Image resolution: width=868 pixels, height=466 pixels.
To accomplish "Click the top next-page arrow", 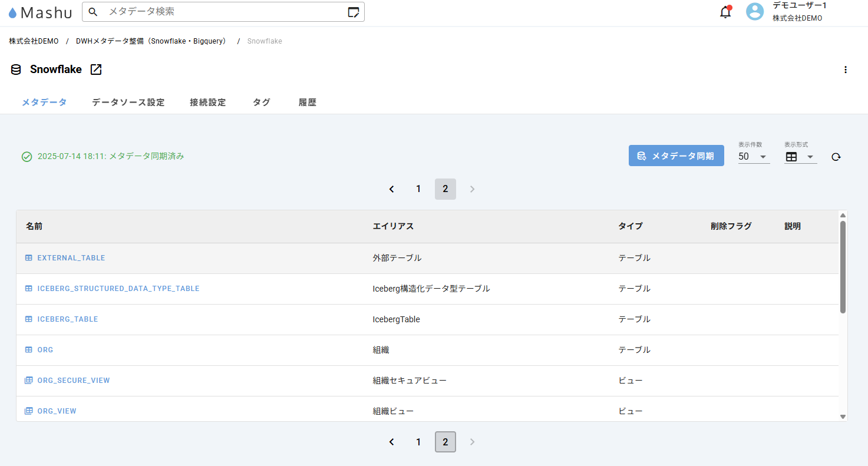I will (x=472, y=189).
